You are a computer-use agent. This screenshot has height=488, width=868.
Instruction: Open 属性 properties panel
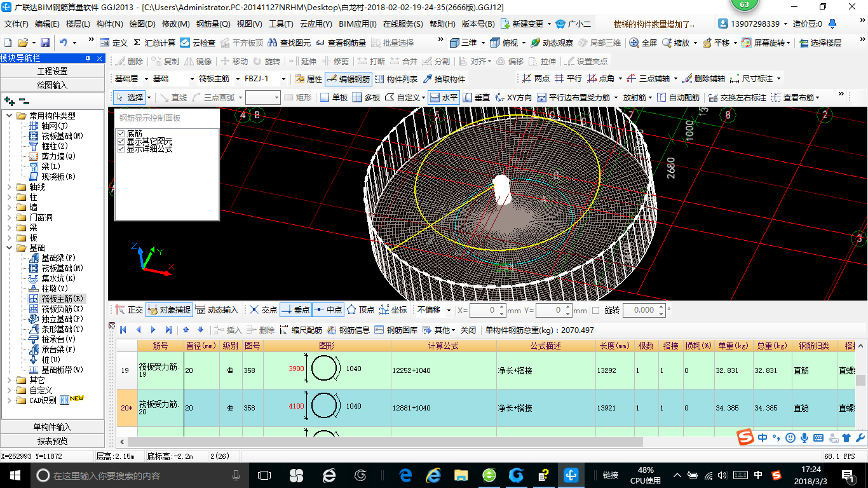[309, 79]
